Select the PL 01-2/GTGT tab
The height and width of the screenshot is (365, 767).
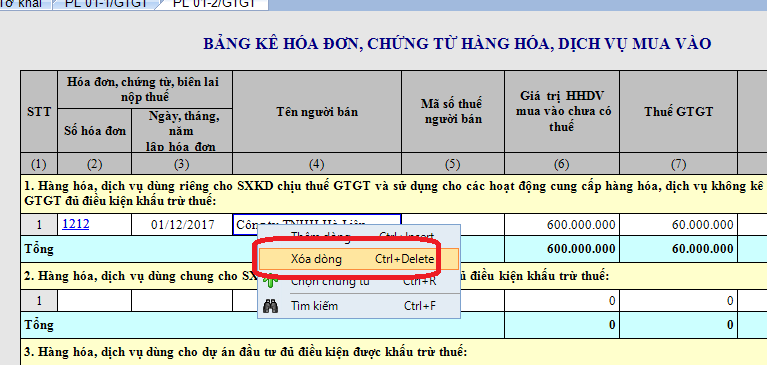214,4
